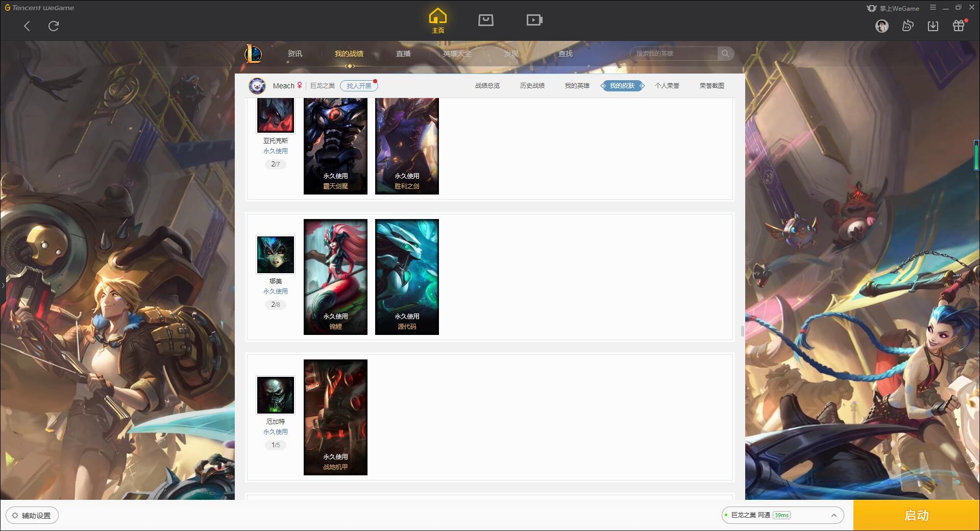
Task: Click the Meach username text
Action: pos(283,86)
